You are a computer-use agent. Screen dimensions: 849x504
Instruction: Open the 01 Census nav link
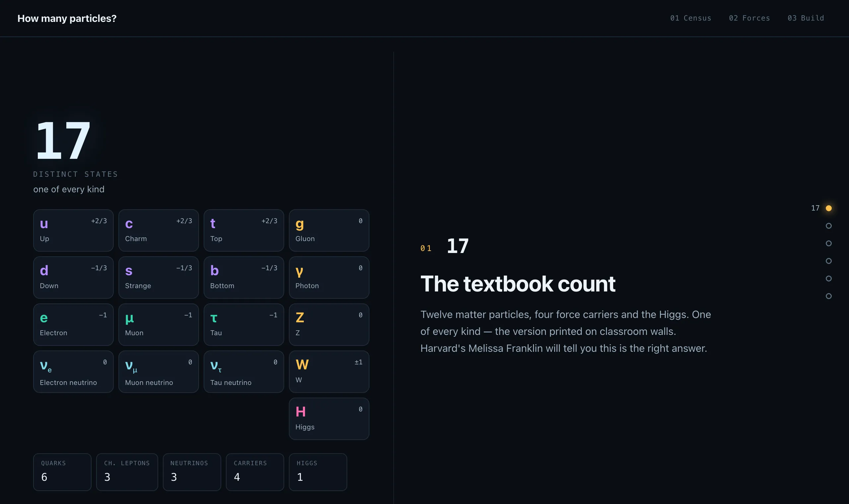[x=690, y=18]
